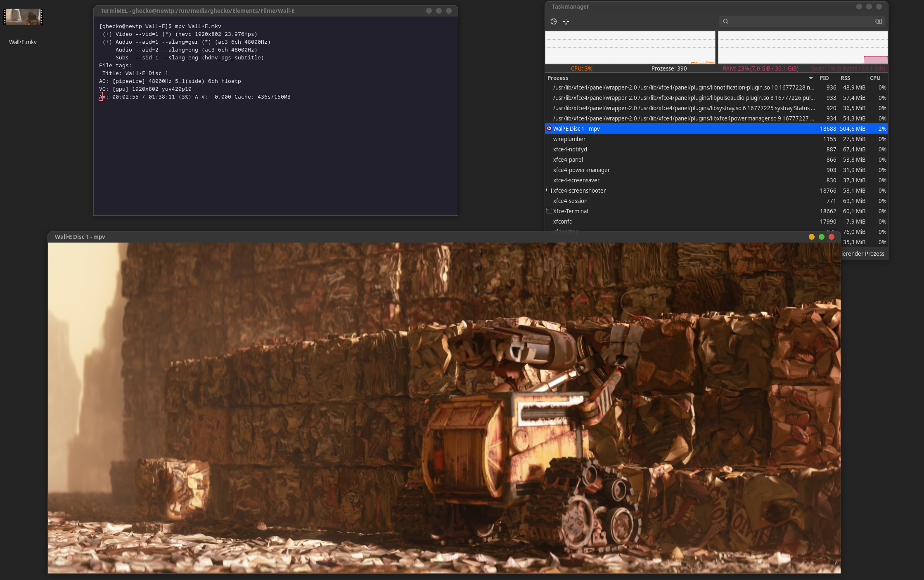Click the mpv video playback area
The width and height of the screenshot is (924, 580).
(444, 408)
